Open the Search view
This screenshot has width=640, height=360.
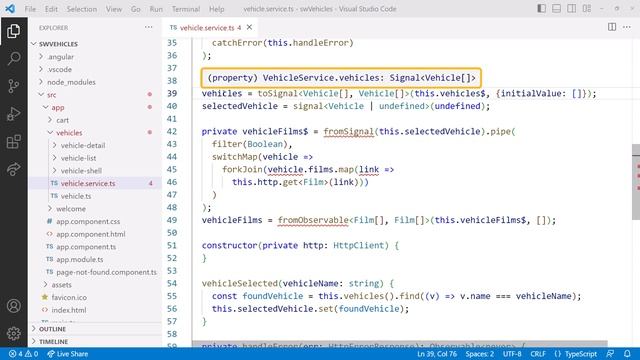click(x=13, y=58)
